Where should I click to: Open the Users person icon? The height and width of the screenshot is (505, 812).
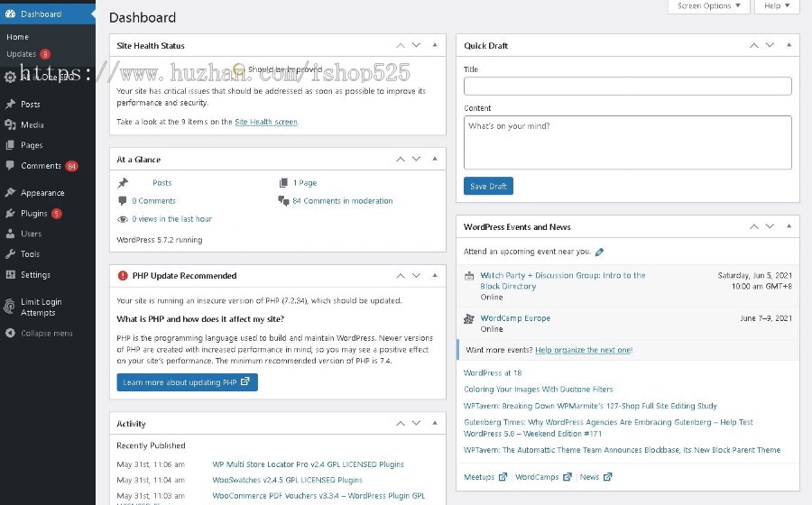pyautogui.click(x=10, y=234)
